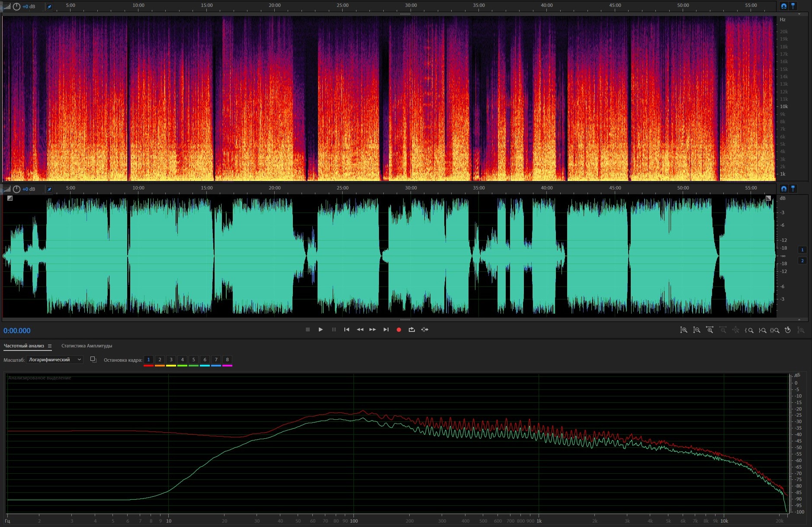Click the 0:00.000 timecode field
The width and height of the screenshot is (812, 527).
[x=17, y=331]
